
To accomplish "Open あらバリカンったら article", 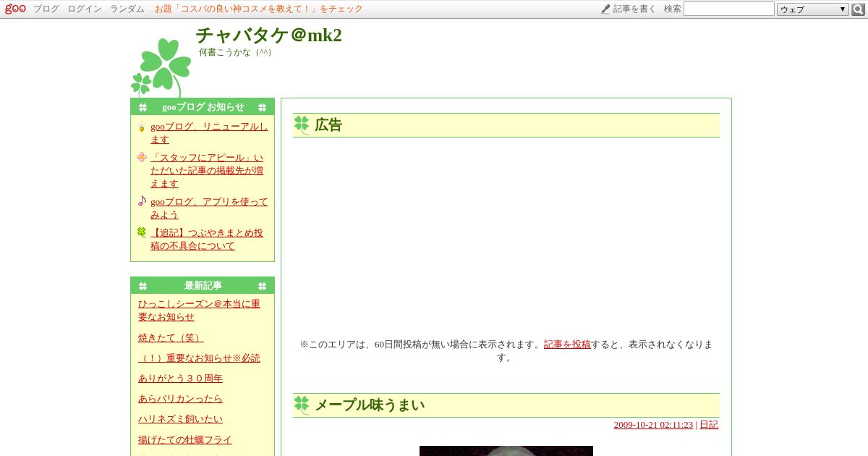I will pos(180,398).
